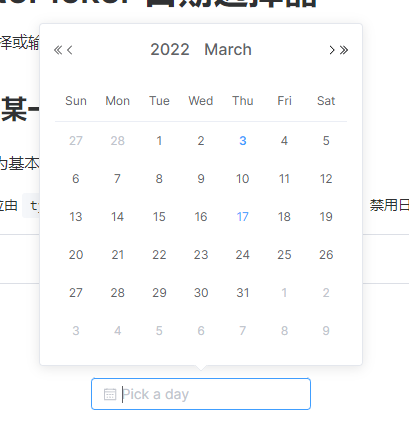Choose February 28 from previous month
This screenshot has width=409, height=448.
[x=118, y=141]
